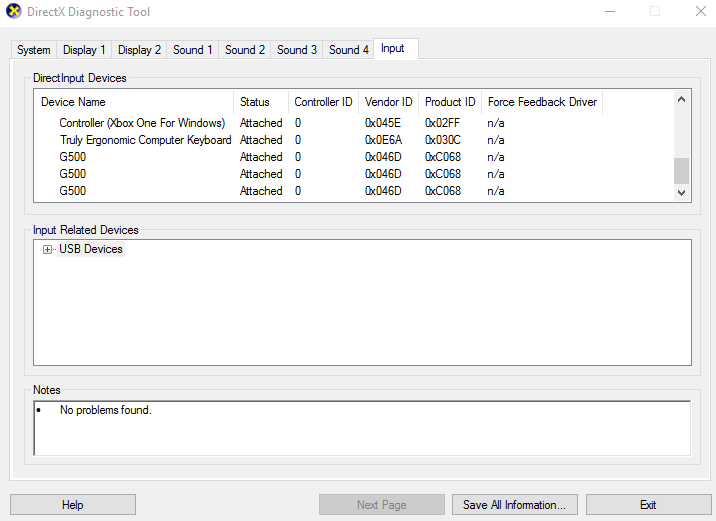The width and height of the screenshot is (716, 521).
Task: Select the USB Devices tree item label
Action: click(91, 249)
